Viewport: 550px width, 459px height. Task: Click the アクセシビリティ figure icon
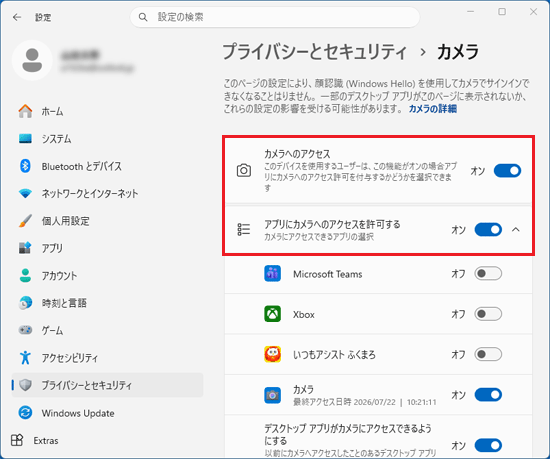[25, 358]
